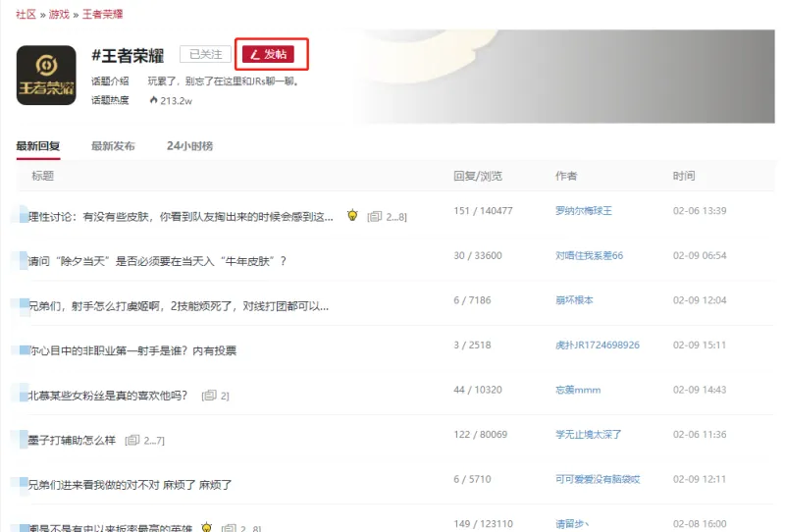Open the 理性讨论 skin discussion thread
The width and height of the screenshot is (785, 532).
click(x=181, y=217)
